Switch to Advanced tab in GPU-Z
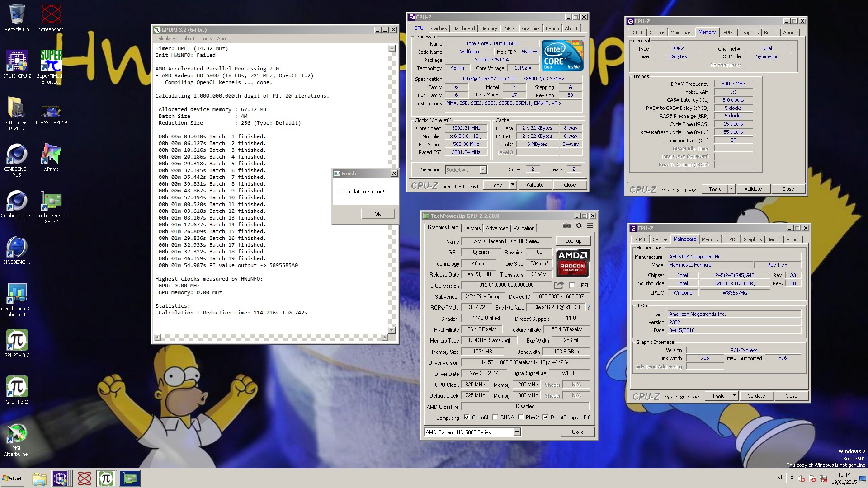The width and height of the screenshot is (868, 488). pos(497,228)
